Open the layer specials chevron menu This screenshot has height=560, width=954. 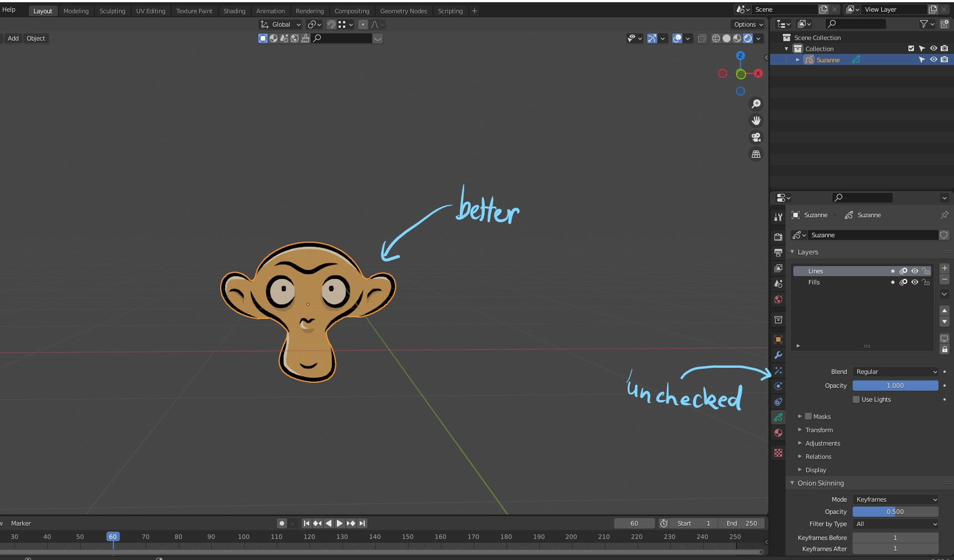[945, 294]
